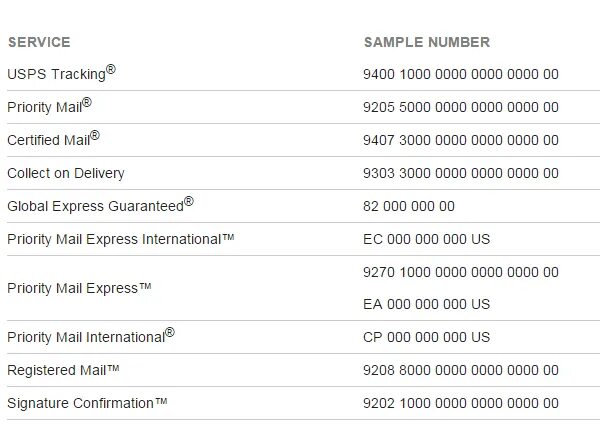Click the 9202 1000 Signature Confirmation number
The width and height of the screenshot is (604, 429).
click(x=461, y=403)
